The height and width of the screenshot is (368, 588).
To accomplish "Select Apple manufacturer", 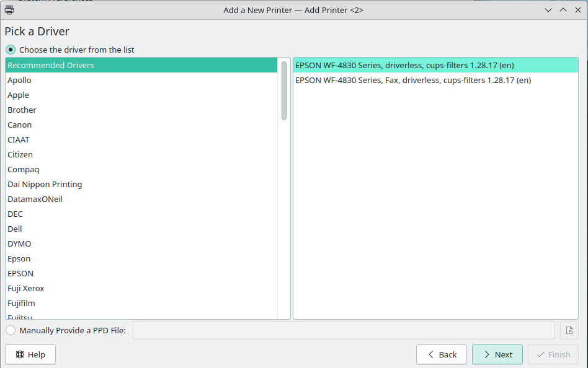I will (x=141, y=95).
